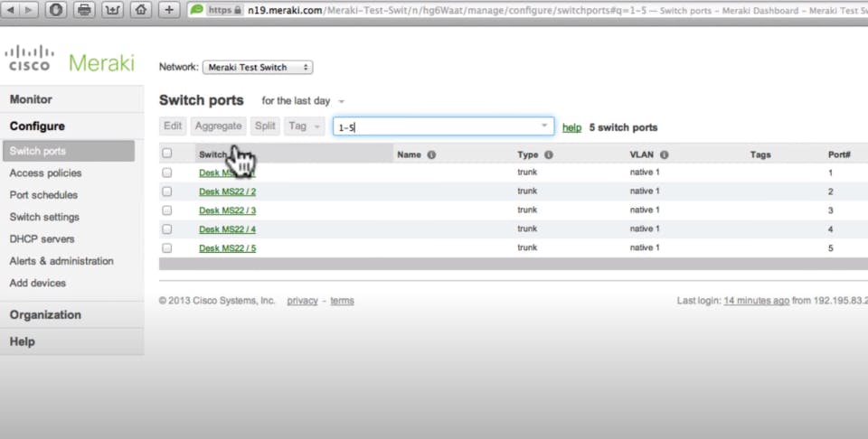Click 'native 1' VLAN in Desk MS22 / 5 row

pyautogui.click(x=645, y=248)
